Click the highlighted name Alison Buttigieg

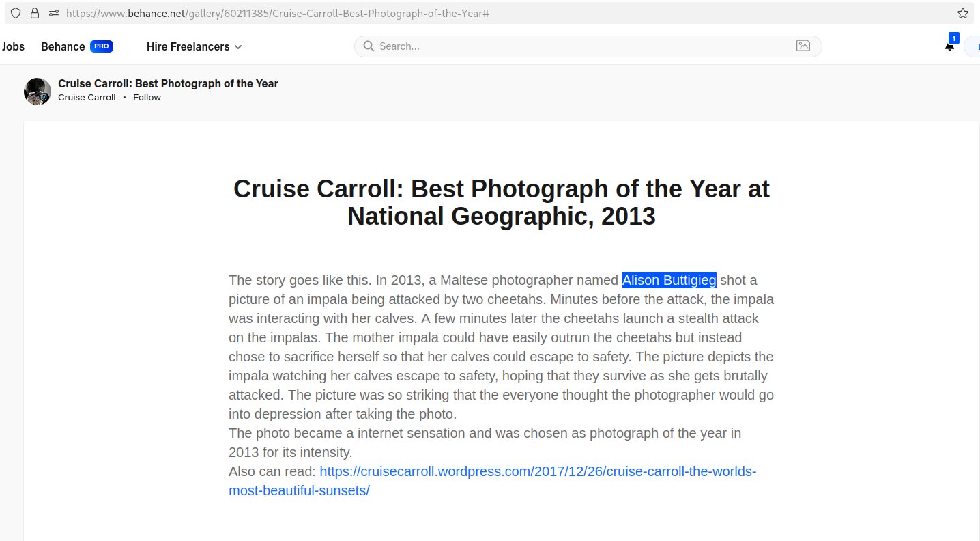(x=669, y=280)
